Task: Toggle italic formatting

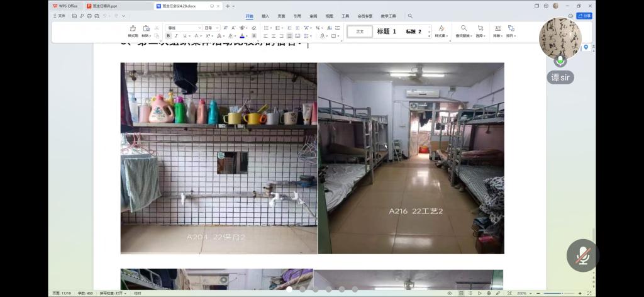Action: (x=177, y=36)
